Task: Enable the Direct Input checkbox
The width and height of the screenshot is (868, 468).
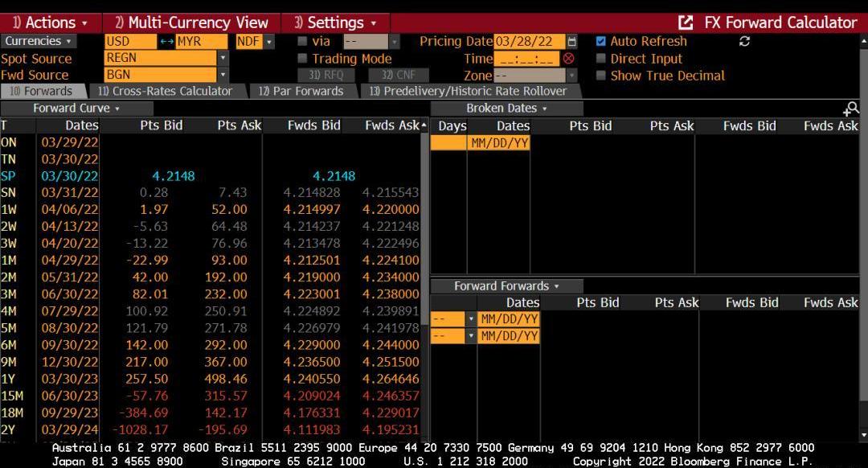Action: click(600, 58)
